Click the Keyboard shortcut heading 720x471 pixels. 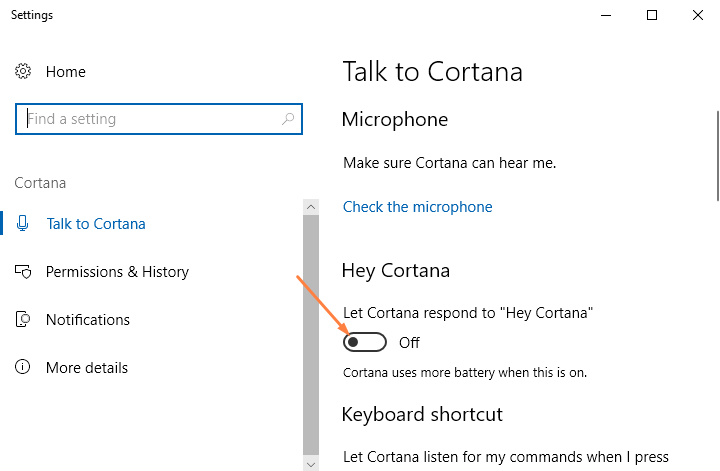click(422, 414)
